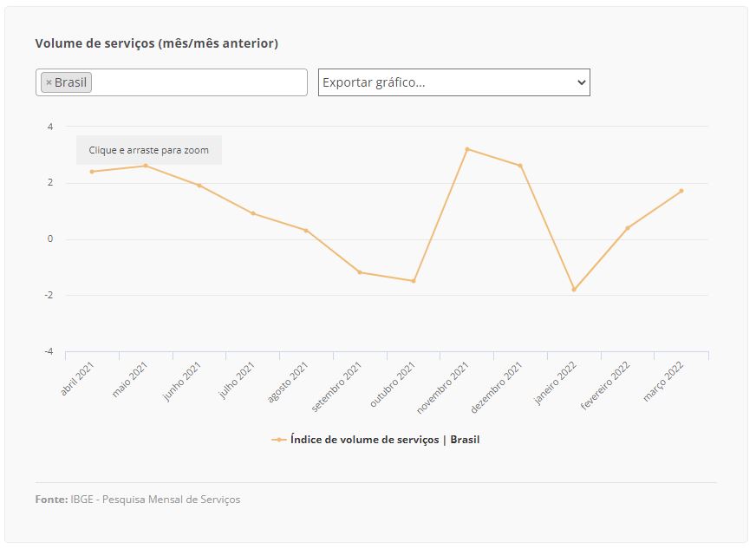Click the Brasil tag label

tap(70, 82)
